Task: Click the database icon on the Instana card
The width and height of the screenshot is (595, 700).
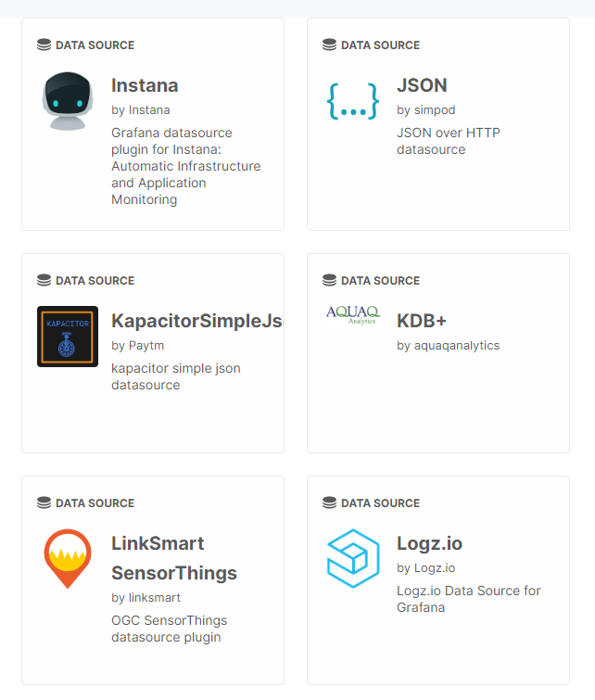Action: point(44,45)
